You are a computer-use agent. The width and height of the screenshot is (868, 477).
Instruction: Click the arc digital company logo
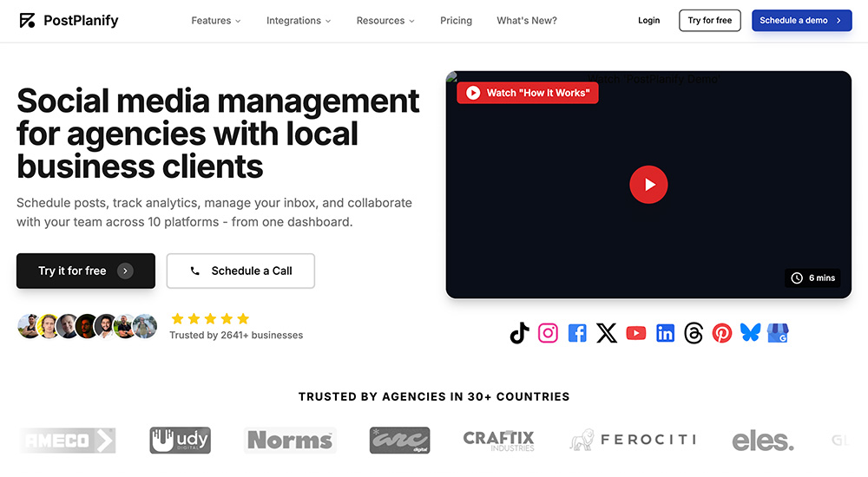[399, 441]
